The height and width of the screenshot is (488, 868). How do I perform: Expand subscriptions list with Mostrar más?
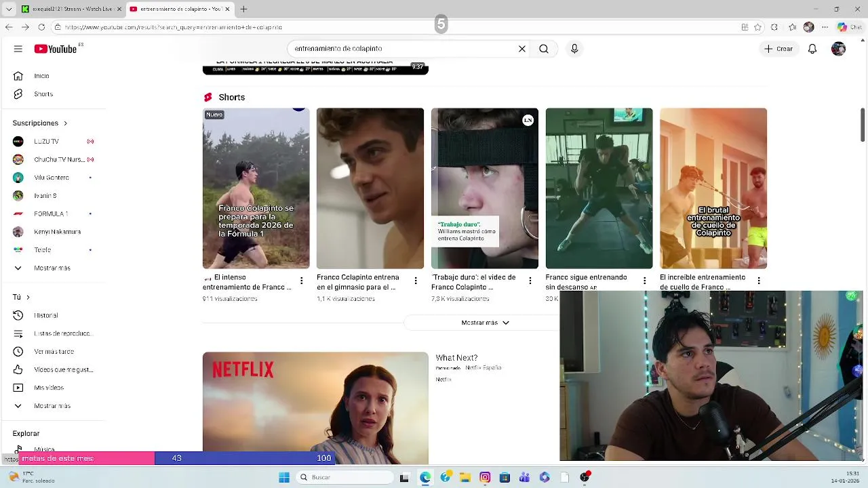coord(54,268)
